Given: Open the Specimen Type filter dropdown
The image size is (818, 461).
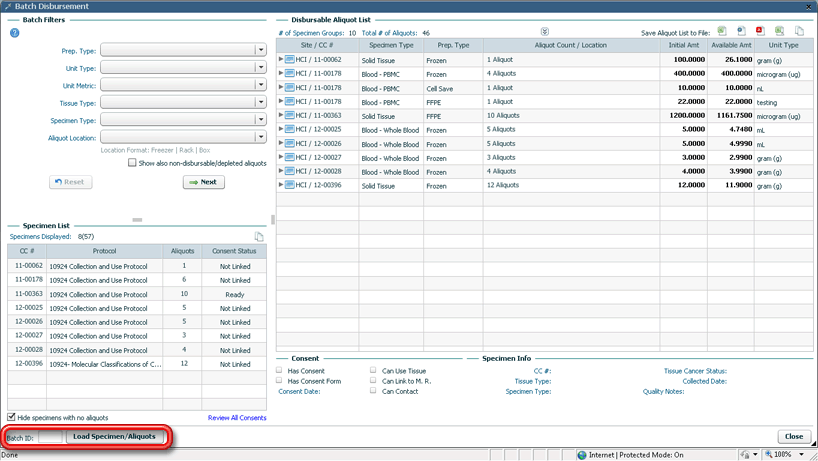Looking at the screenshot, I should 261,119.
